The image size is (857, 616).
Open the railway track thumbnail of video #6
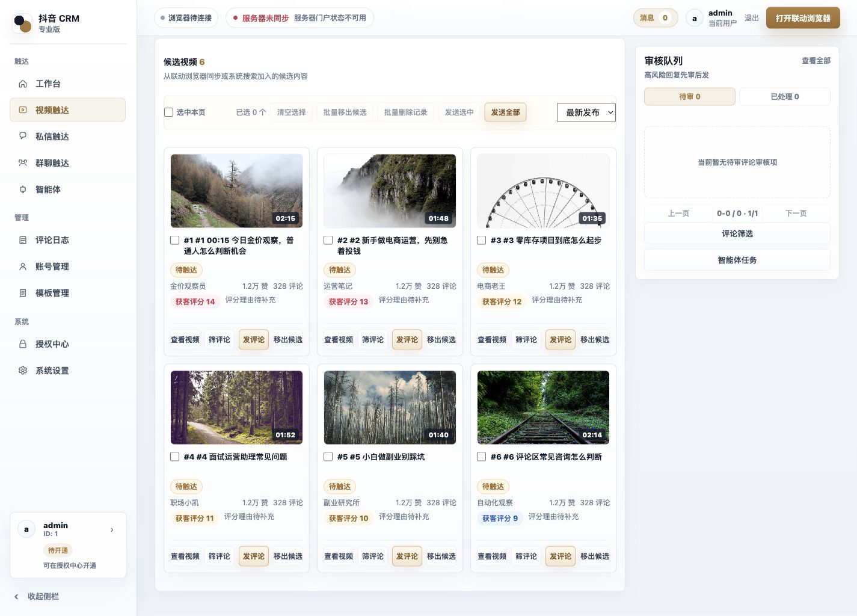543,407
